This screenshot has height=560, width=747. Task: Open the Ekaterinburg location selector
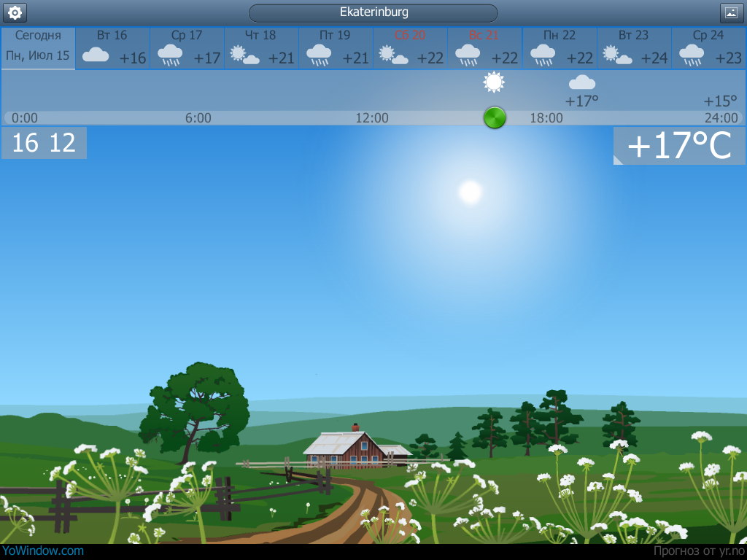tap(373, 12)
